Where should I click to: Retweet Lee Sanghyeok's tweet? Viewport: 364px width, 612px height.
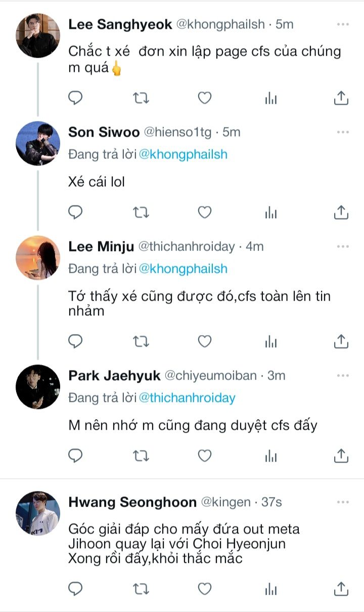[x=141, y=98]
